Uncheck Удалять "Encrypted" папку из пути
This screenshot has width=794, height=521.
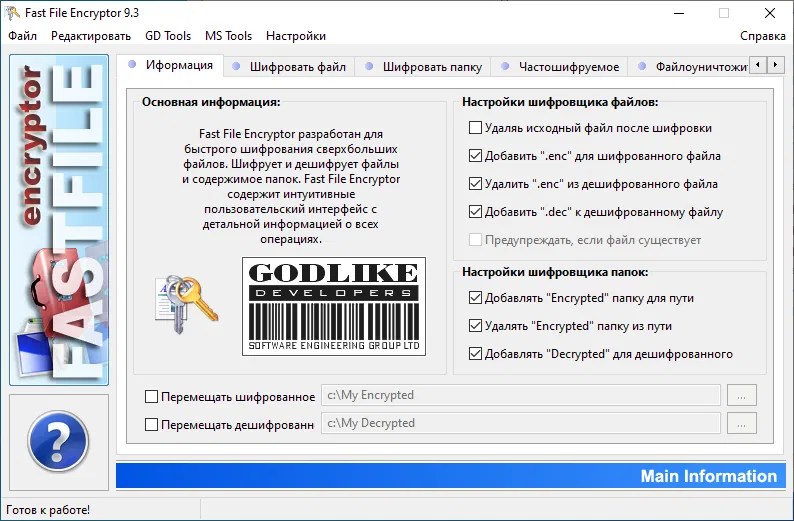[x=475, y=326]
